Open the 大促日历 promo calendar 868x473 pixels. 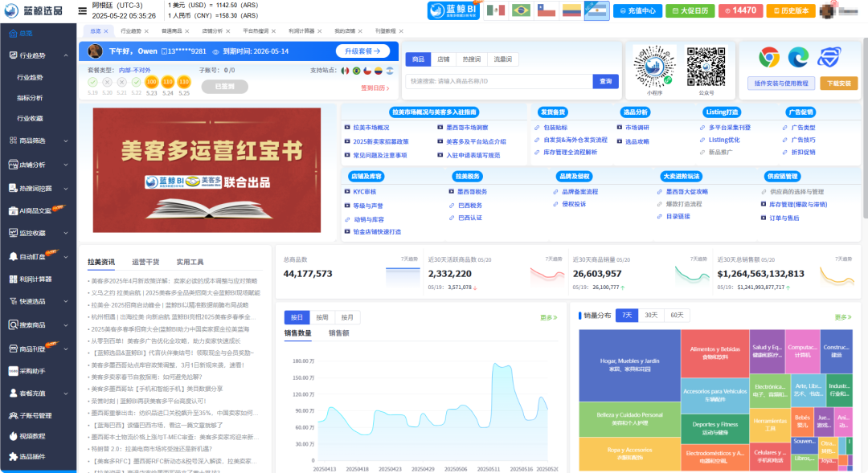[690, 10]
